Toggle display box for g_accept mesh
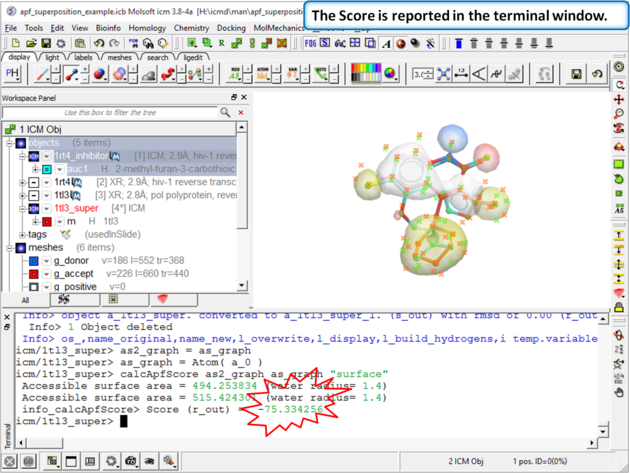630x473 pixels. pyautogui.click(x=33, y=274)
